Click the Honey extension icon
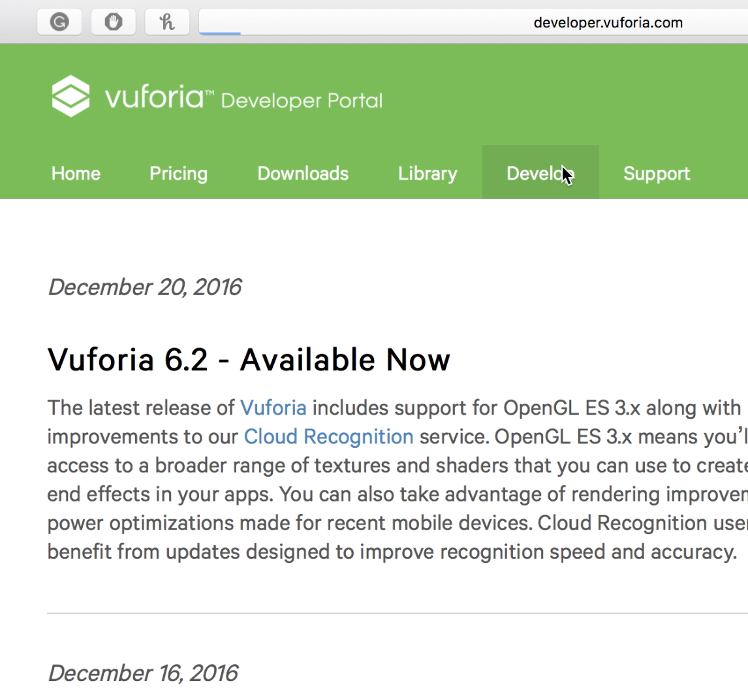 pyautogui.click(x=167, y=23)
